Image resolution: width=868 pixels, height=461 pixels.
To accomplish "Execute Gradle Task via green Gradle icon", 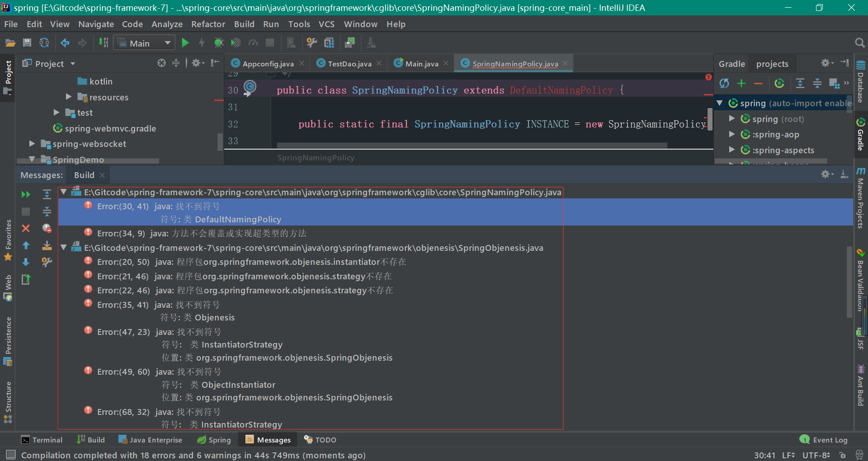I will 779,84.
